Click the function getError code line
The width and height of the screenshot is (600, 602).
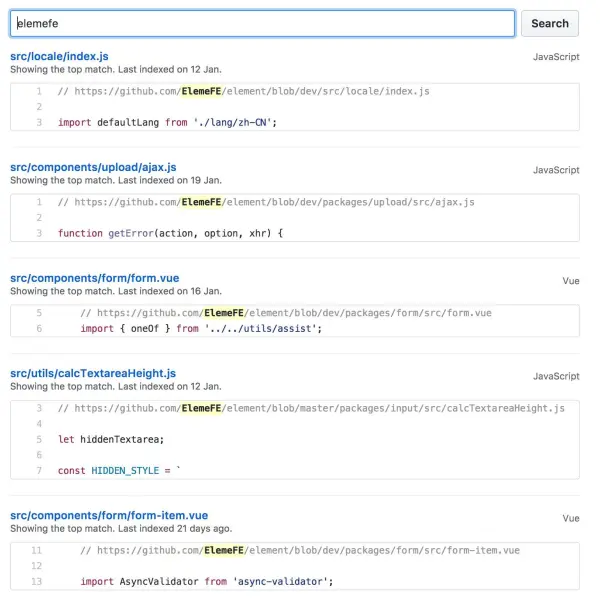tap(171, 233)
